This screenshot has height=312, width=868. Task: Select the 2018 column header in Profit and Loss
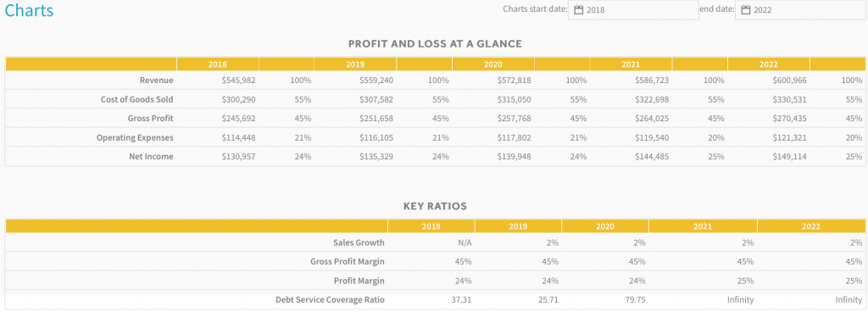click(218, 64)
